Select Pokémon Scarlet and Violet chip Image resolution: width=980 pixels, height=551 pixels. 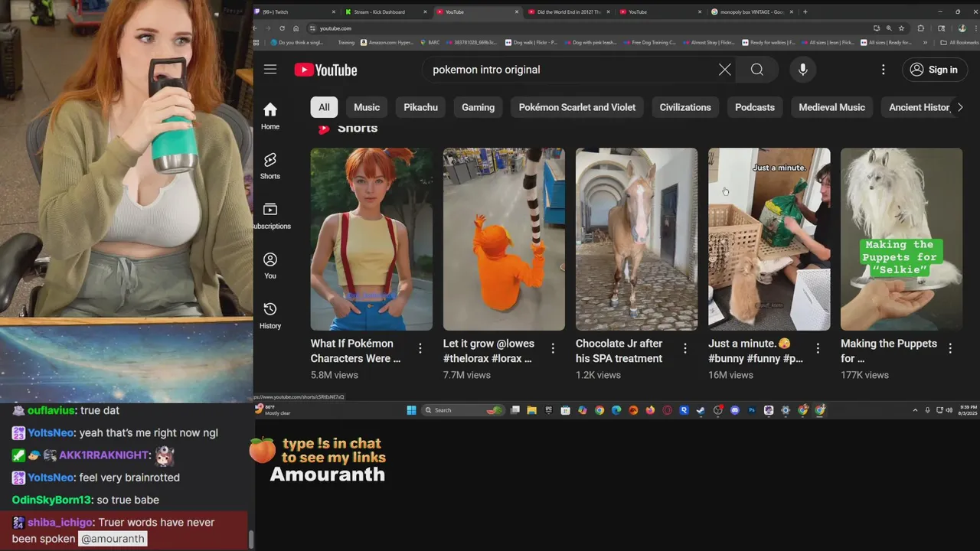click(x=577, y=107)
